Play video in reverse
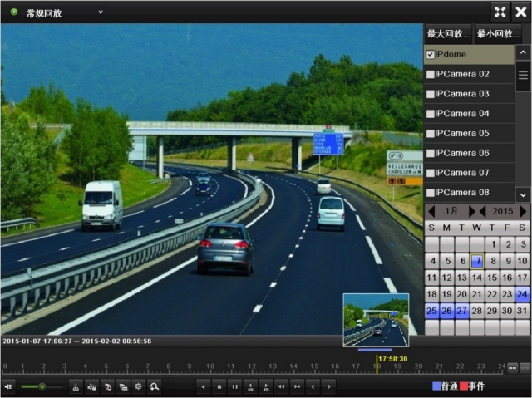Image resolution: width=532 pixels, height=398 pixels. pyautogui.click(x=203, y=386)
